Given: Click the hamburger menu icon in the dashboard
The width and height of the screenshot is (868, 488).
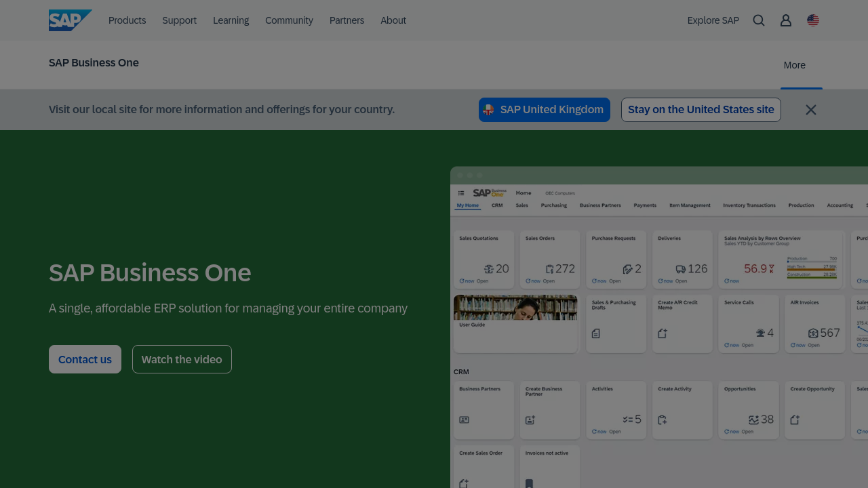Looking at the screenshot, I should 461,193.
